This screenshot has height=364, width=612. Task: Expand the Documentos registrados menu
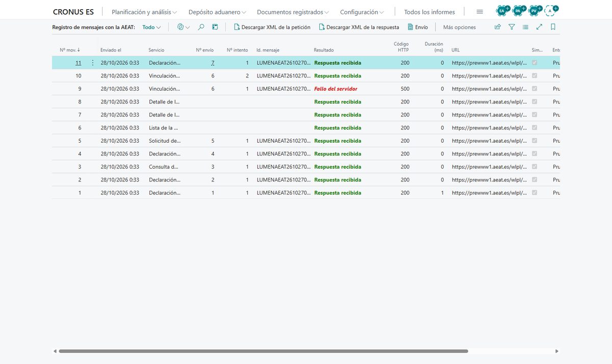(293, 12)
